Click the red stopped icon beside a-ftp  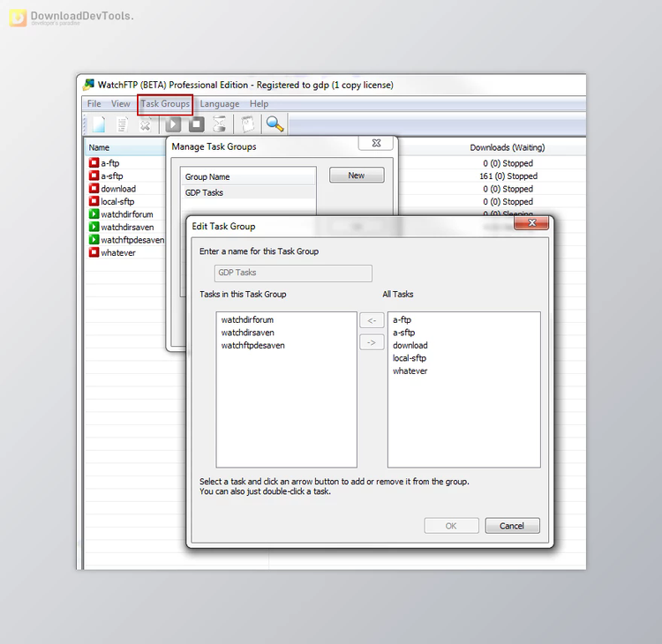pyautogui.click(x=94, y=162)
